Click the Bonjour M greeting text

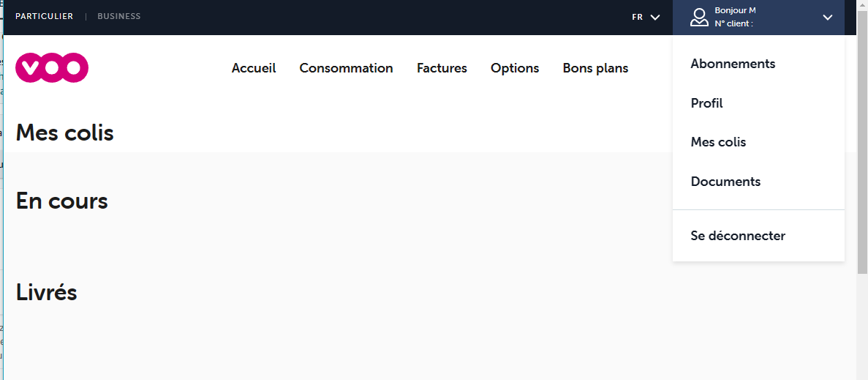click(x=735, y=10)
